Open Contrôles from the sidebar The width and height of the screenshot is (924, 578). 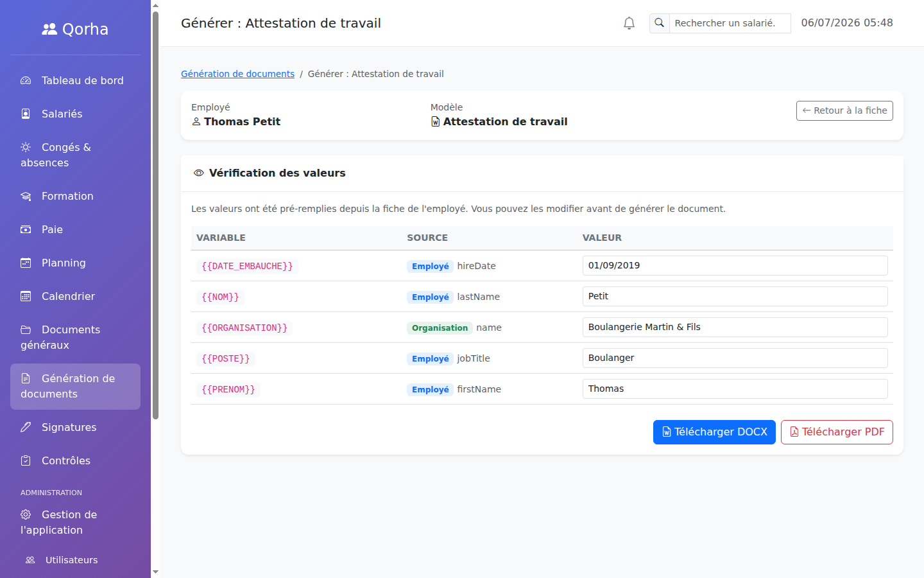(x=75, y=460)
